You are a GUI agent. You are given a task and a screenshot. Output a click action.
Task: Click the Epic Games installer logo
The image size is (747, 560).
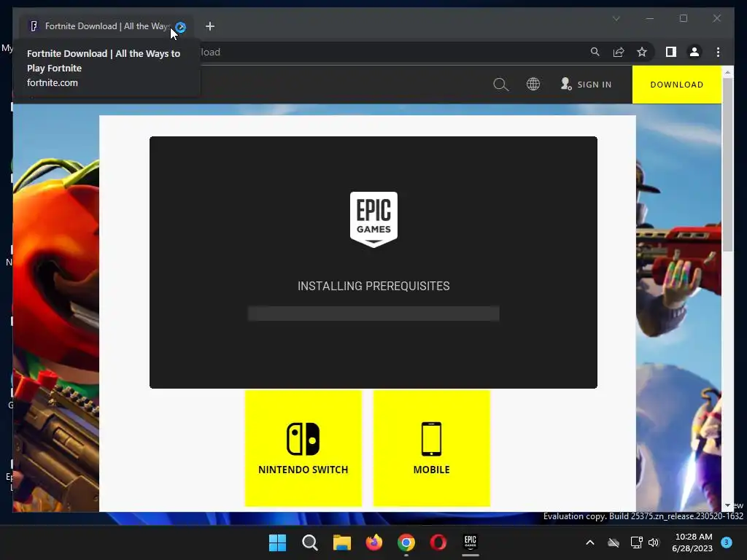373,219
